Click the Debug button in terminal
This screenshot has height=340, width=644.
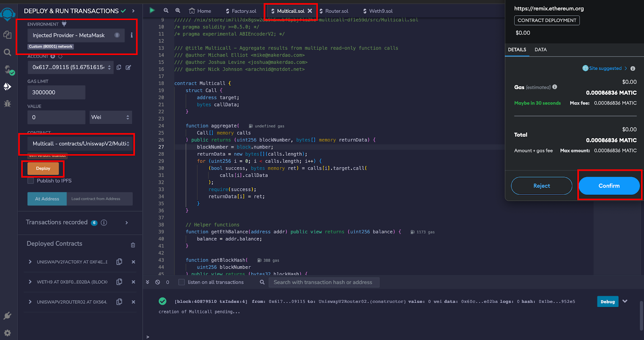[x=607, y=301]
